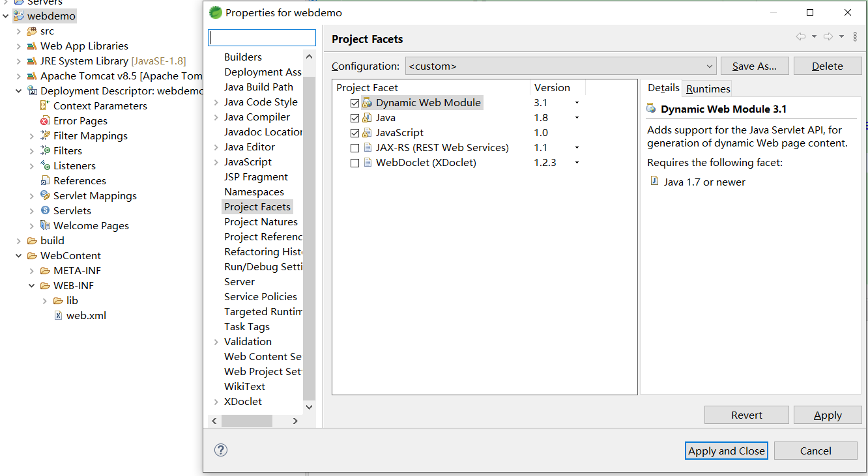Screen dimensions: 868x476
Task: Click the Save As button
Action: point(755,65)
